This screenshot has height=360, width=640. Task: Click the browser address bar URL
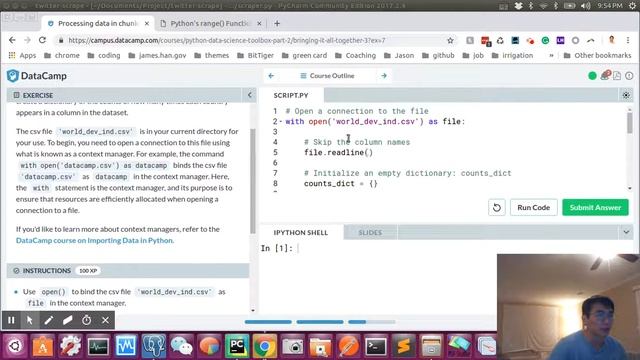(x=227, y=40)
